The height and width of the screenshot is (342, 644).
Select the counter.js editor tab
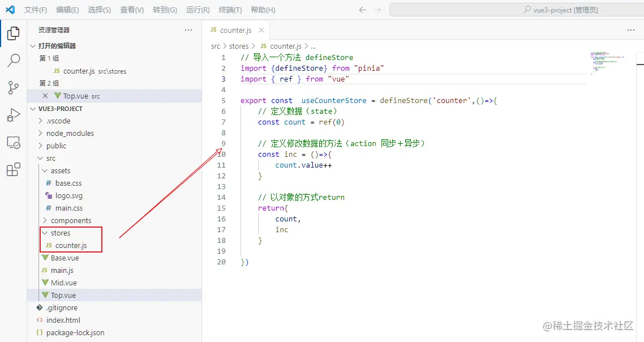pos(236,30)
